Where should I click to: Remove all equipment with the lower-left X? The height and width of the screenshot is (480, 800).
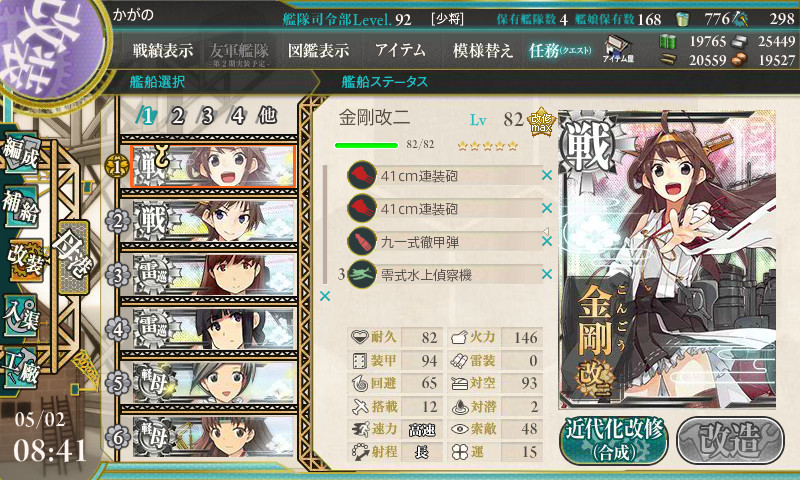(324, 296)
